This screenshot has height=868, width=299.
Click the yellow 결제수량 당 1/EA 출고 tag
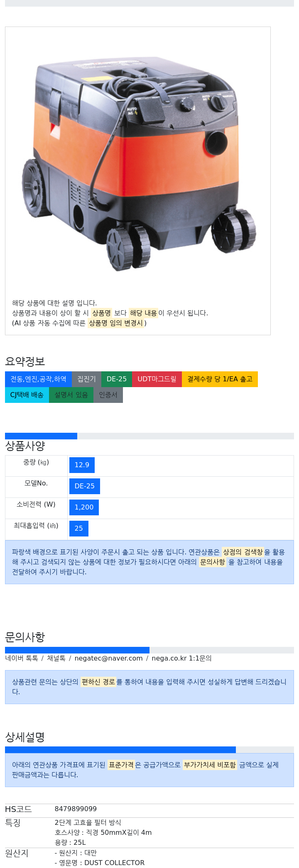[220, 379]
